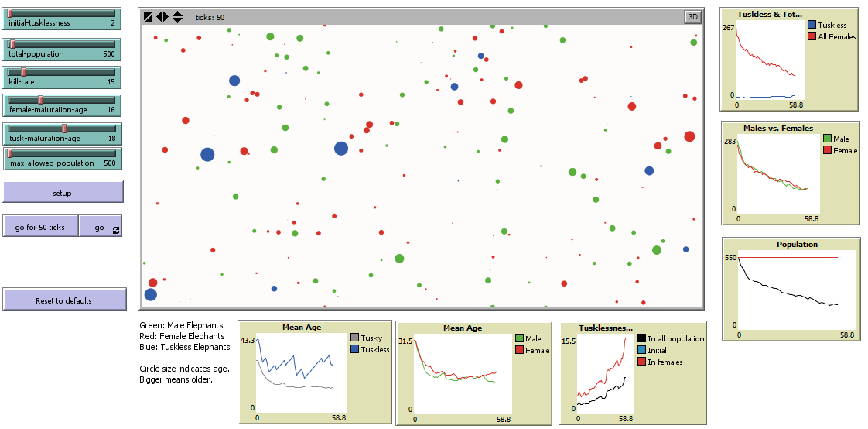868x429 pixels.
Task: Click the gray Tusky legend swatch
Action: click(x=355, y=338)
